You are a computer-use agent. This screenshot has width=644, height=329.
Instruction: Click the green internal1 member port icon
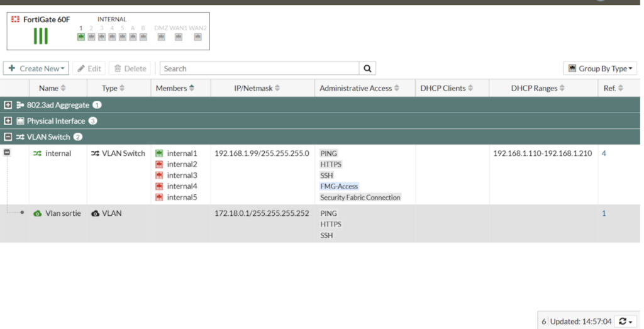159,153
